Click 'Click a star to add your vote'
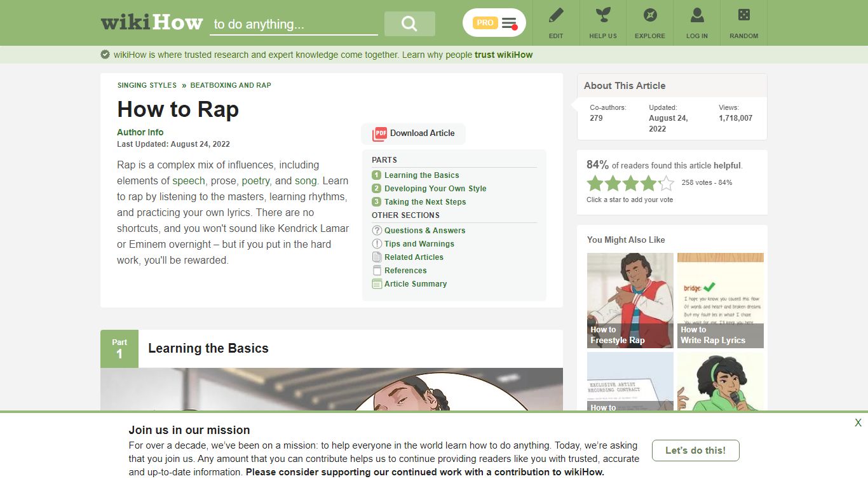 630,200
